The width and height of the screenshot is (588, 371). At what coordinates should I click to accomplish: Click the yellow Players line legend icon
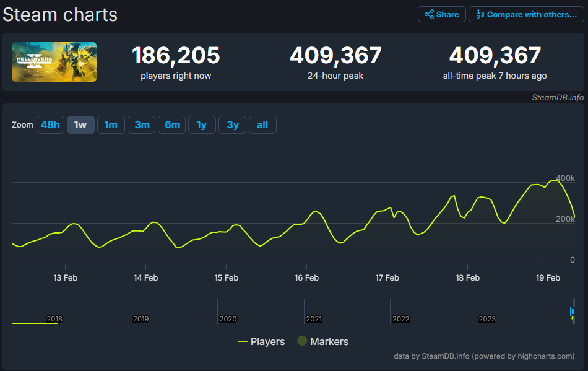[x=243, y=341]
